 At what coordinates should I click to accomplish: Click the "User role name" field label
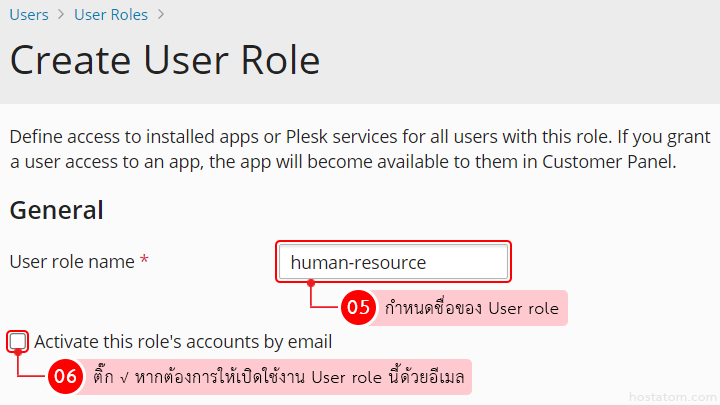72,262
